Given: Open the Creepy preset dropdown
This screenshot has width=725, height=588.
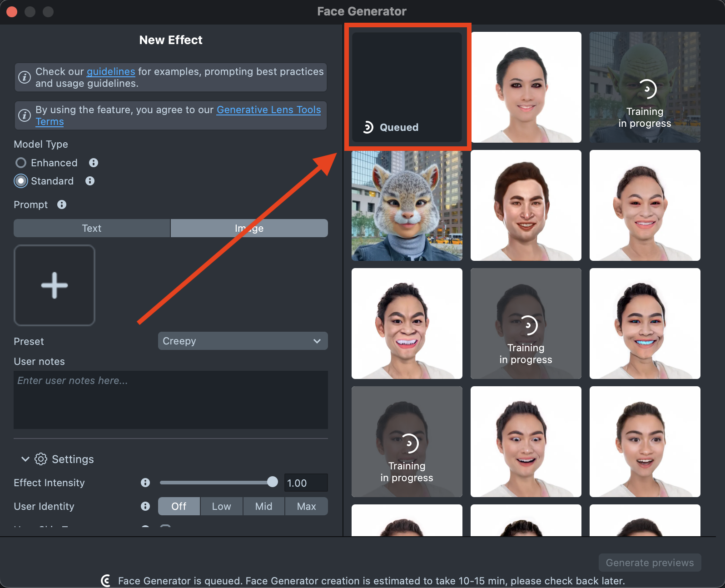Looking at the screenshot, I should 243,341.
